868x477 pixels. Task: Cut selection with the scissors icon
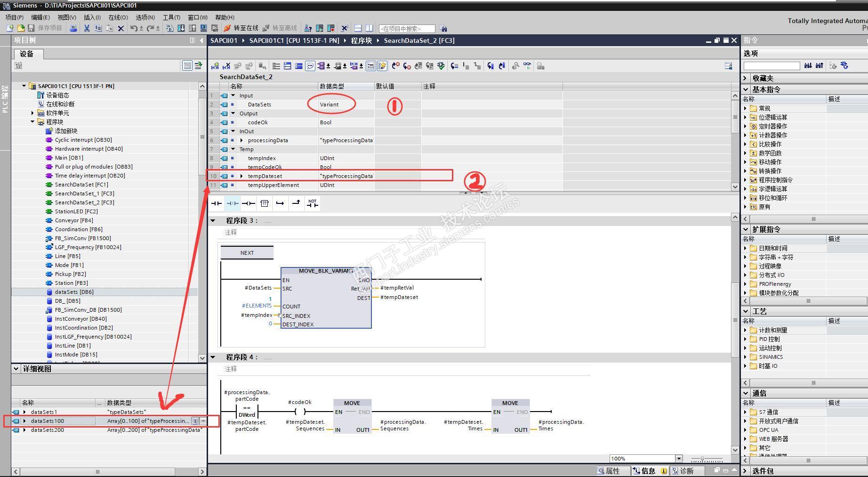point(87,28)
